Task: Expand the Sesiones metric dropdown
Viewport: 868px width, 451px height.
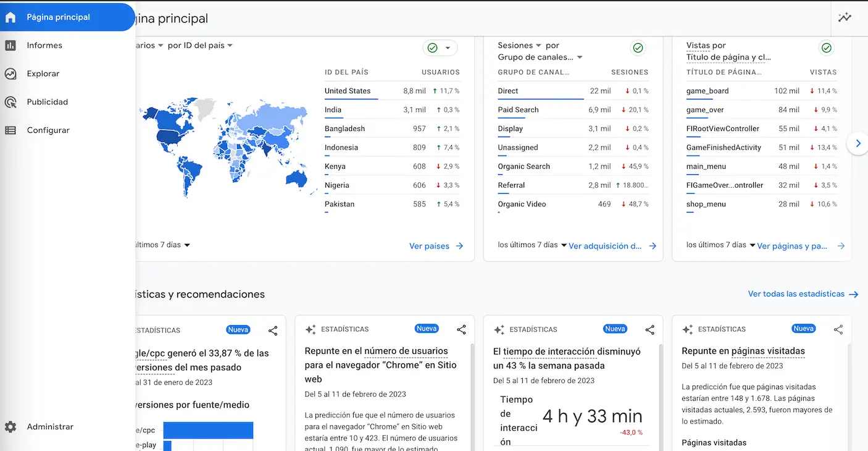Action: pos(538,46)
